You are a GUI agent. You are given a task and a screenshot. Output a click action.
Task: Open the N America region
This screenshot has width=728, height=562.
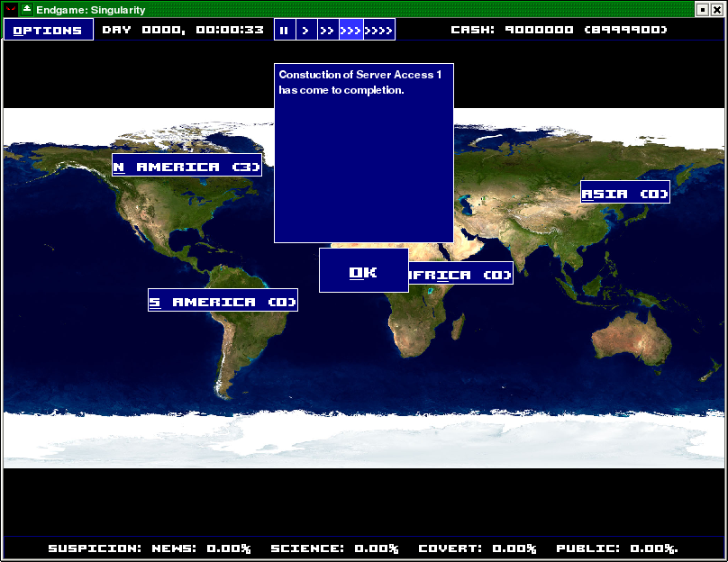click(x=187, y=166)
